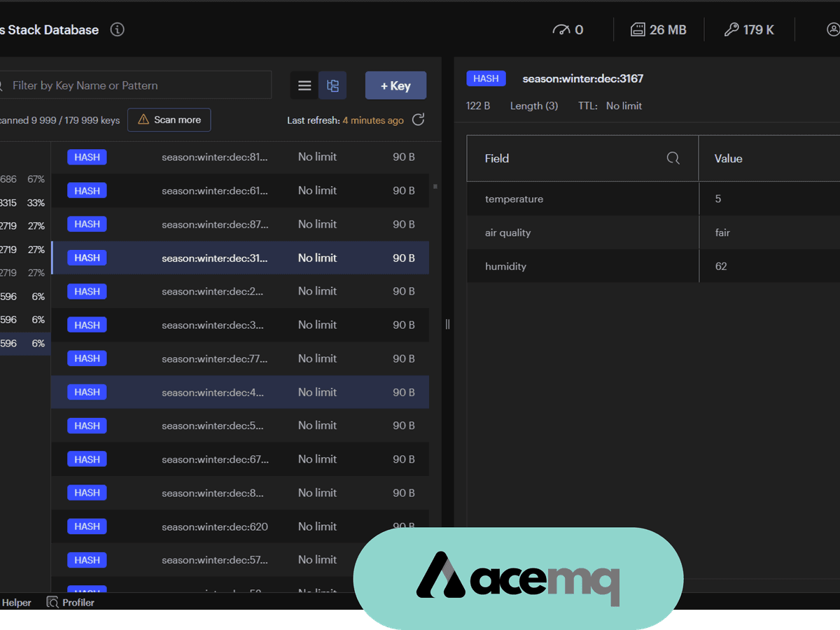Click the Scan more button
This screenshot has height=630, width=840.
click(x=169, y=120)
